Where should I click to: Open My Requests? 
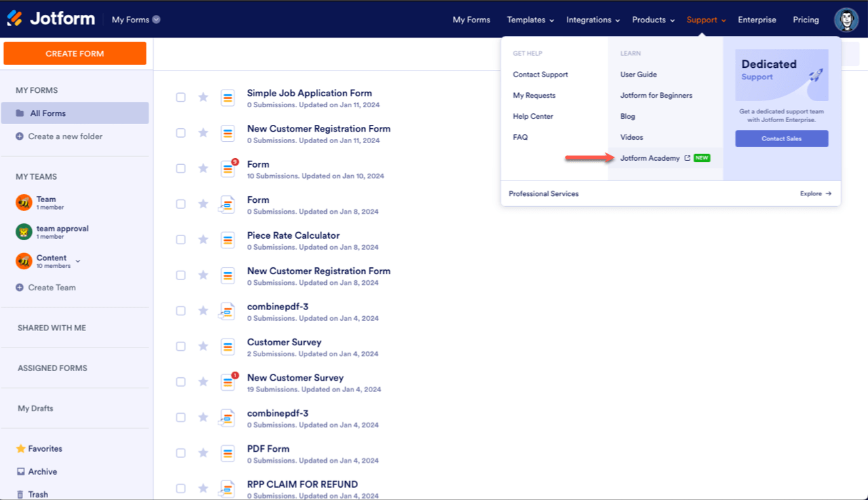click(534, 96)
